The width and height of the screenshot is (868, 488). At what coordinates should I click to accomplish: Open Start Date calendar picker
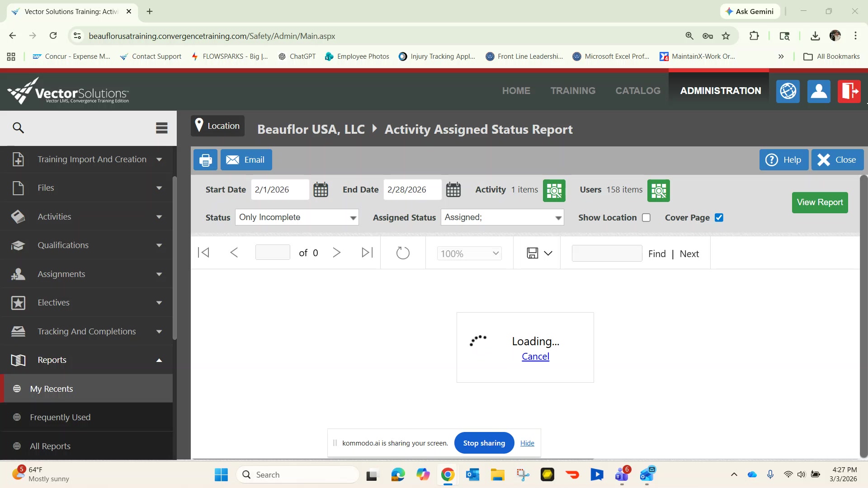pos(321,190)
